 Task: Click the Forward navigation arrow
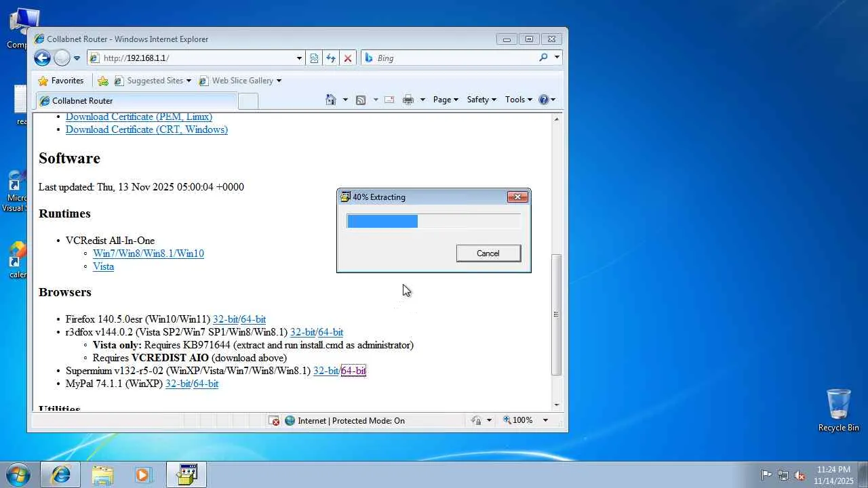click(x=62, y=58)
